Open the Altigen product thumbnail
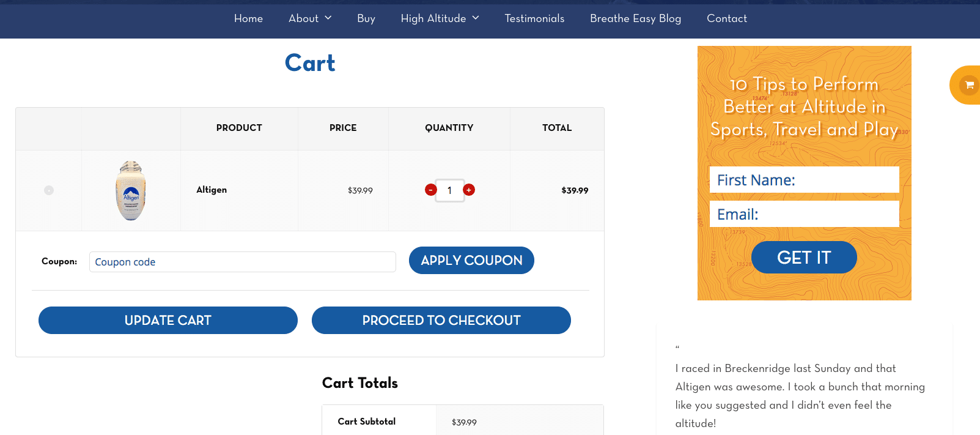This screenshot has width=980, height=435. (131, 190)
